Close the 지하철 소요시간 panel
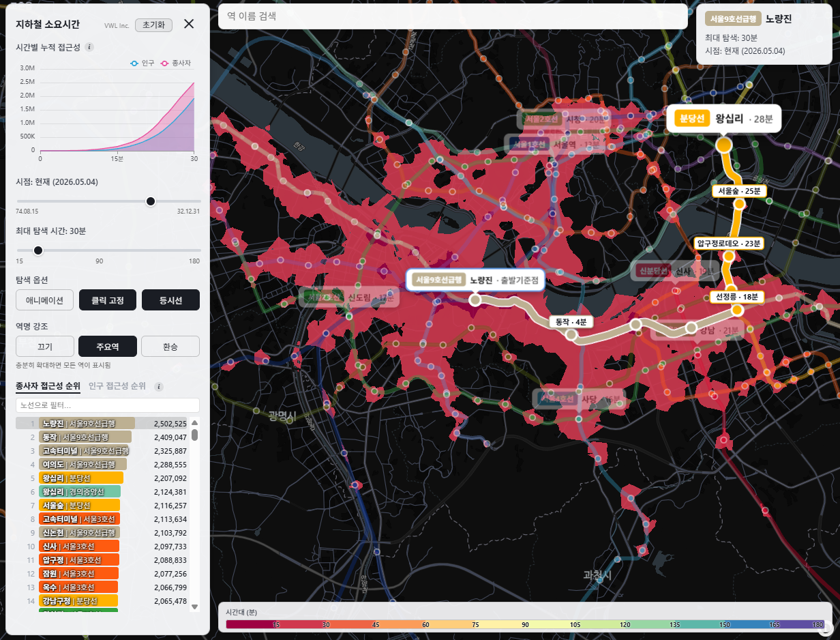840x640 pixels. tap(189, 24)
